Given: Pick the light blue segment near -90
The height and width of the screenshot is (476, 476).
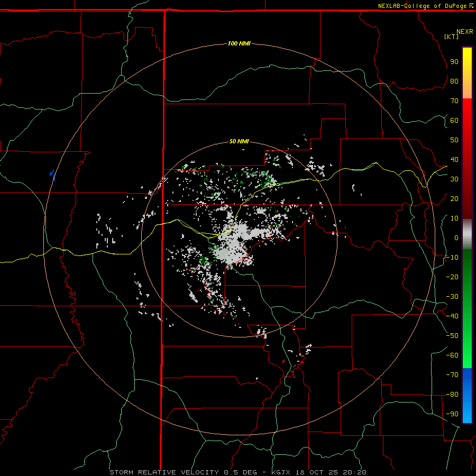Looking at the screenshot, I should point(467,413).
